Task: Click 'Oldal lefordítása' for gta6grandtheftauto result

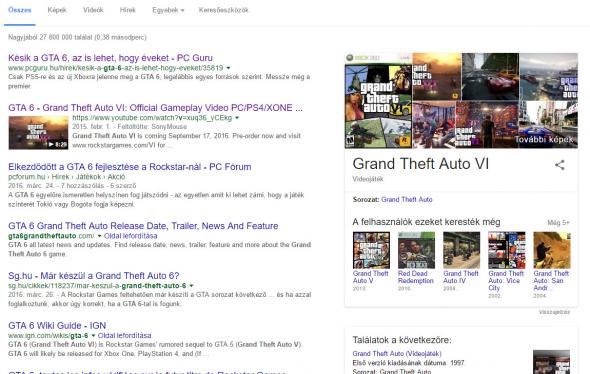Action: [x=131, y=236]
